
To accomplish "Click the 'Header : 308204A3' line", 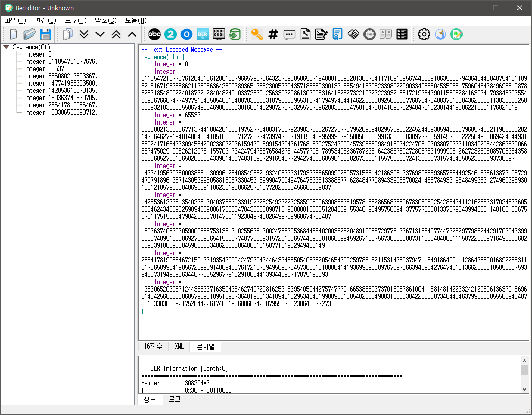I will point(175,383).
